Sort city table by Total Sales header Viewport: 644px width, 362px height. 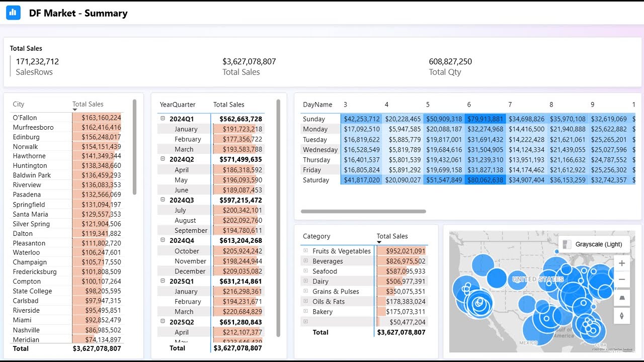(88, 104)
